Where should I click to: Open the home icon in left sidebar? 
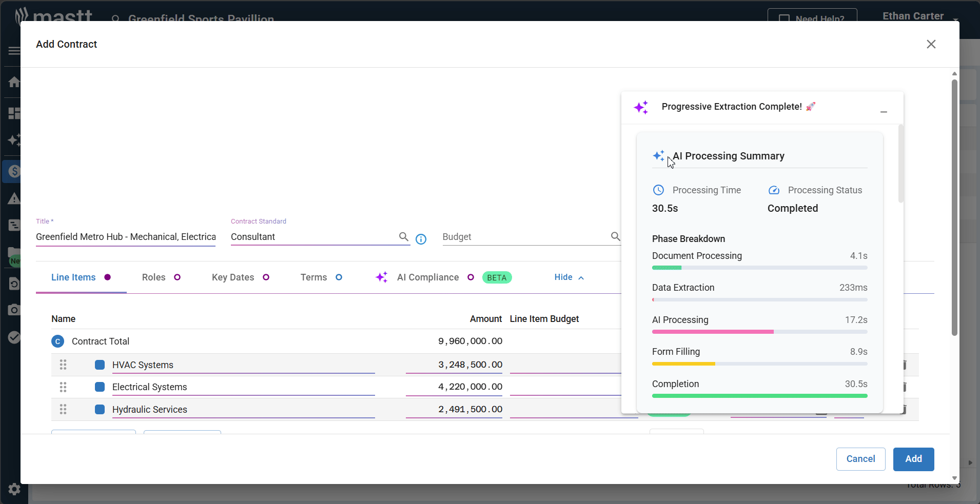pyautogui.click(x=14, y=82)
